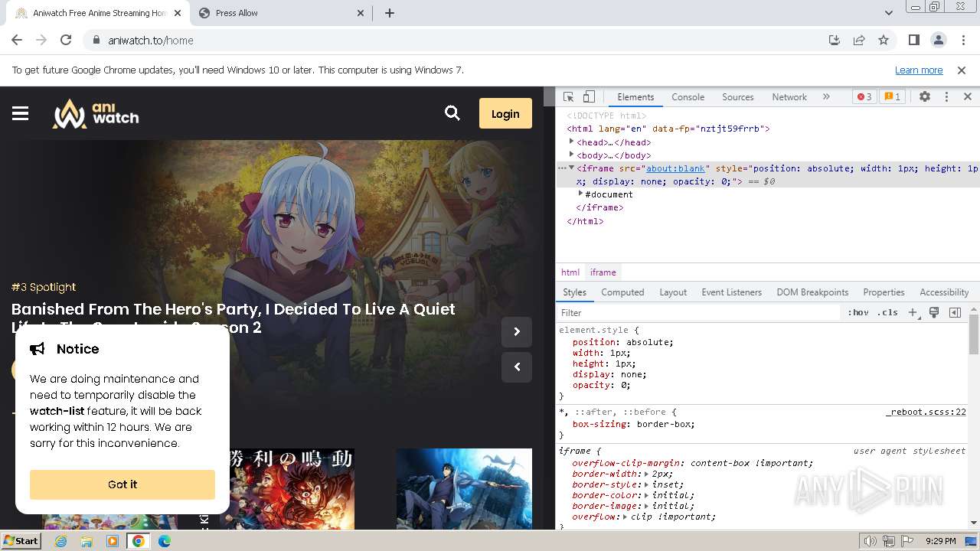Expand the overflow shorthand property
Viewport: 980px width, 551px height.
tap(626, 517)
